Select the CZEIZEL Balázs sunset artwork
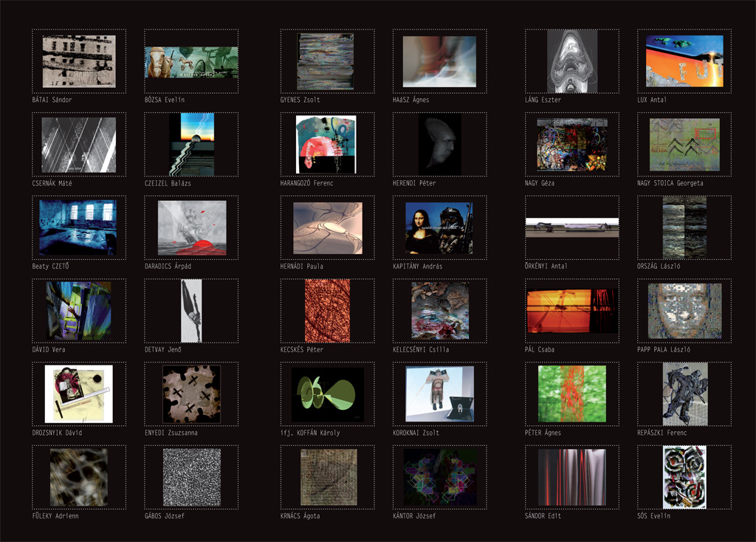The height and width of the screenshot is (542, 756). click(x=191, y=145)
